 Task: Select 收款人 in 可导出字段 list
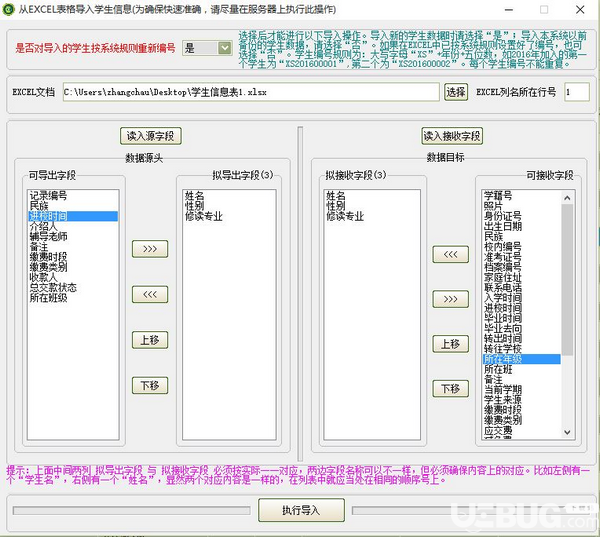(x=73, y=277)
